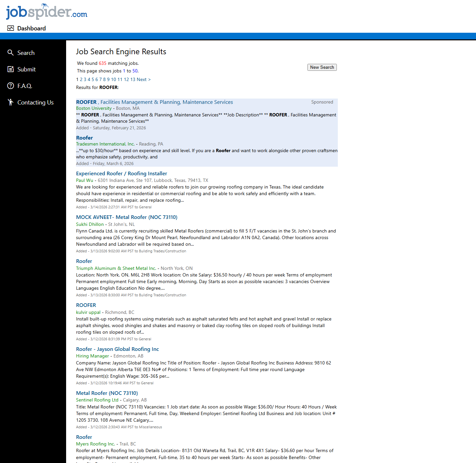Click the Myers Roofing Inc. company link
The image size is (476, 463).
(95, 444)
